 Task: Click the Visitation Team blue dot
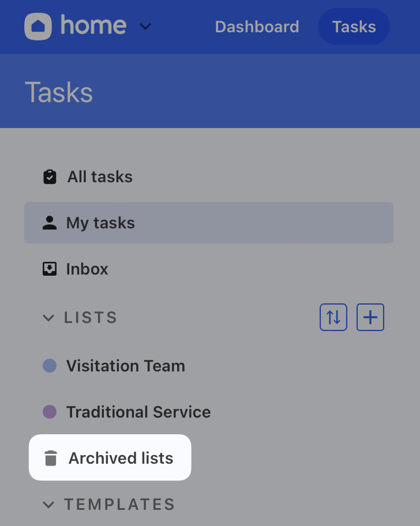coord(50,366)
